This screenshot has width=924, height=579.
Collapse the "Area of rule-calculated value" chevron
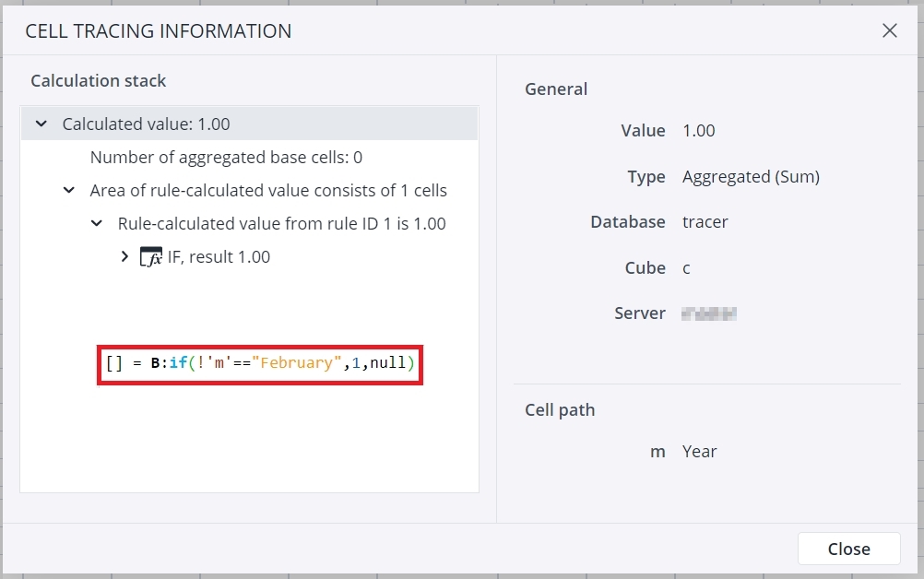pyautogui.click(x=68, y=191)
